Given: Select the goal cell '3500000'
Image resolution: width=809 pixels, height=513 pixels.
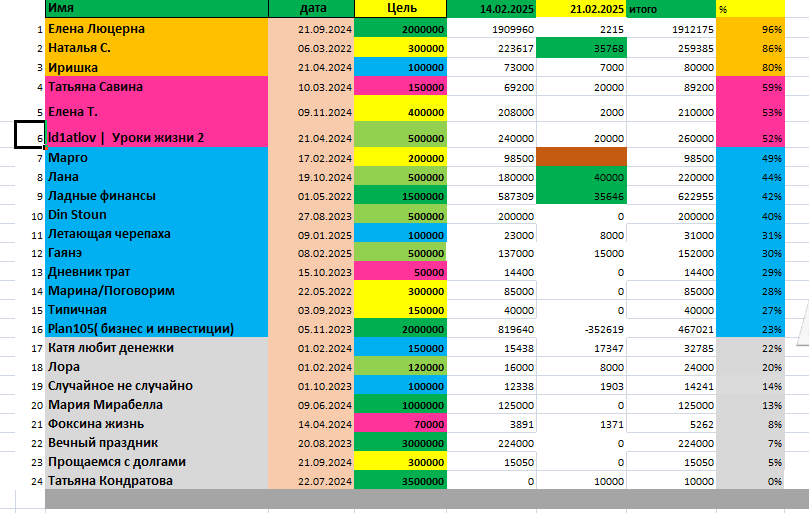Looking at the screenshot, I should tap(401, 481).
